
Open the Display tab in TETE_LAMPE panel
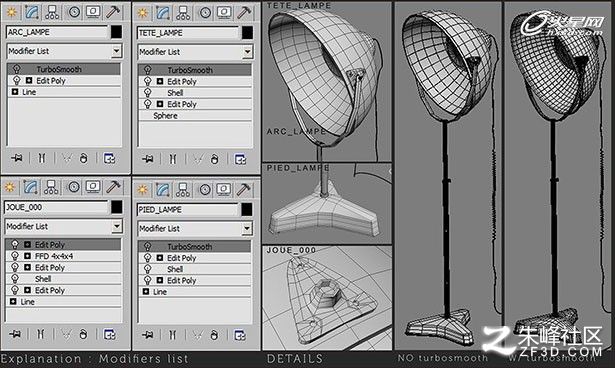click(x=224, y=13)
